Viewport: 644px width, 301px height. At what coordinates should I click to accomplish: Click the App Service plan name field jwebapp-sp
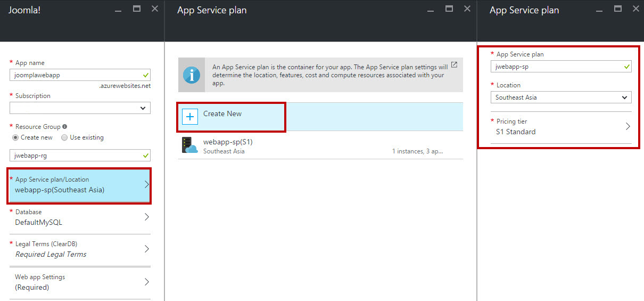(x=561, y=67)
